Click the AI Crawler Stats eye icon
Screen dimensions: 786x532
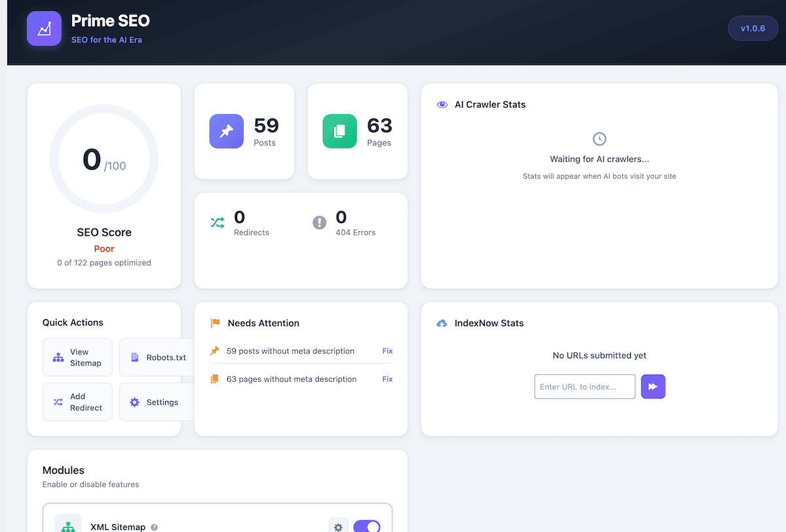(442, 104)
